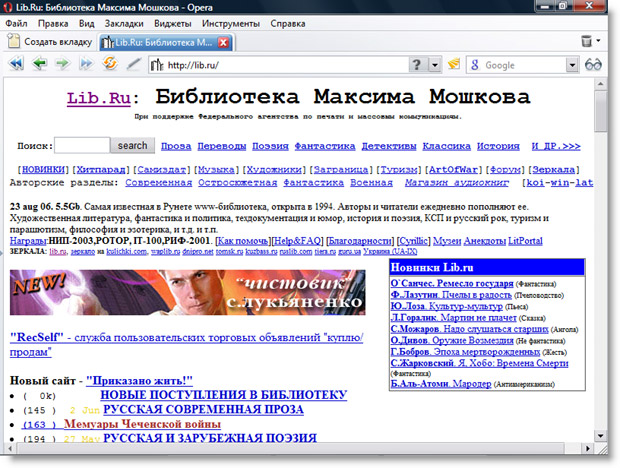This screenshot has width=620, height=468.
Task: Click the wand pencil icon in toolbar
Action: click(134, 64)
